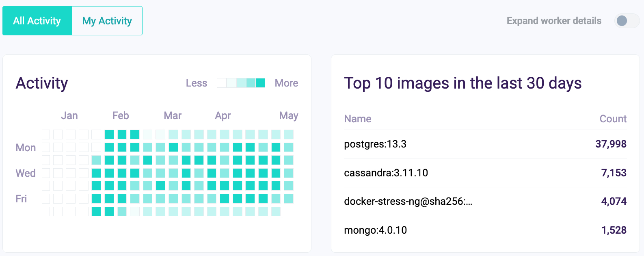Viewport: 644px width, 256px height.
Task: Click the Mon weekday label
Action: pos(26,148)
